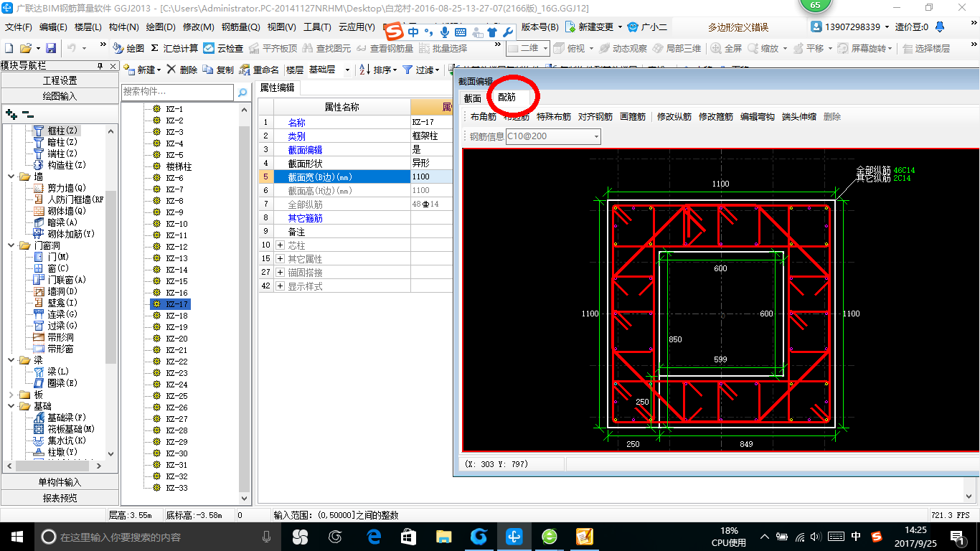
Task: Click the 属性编辑 tab
Action: point(277,88)
